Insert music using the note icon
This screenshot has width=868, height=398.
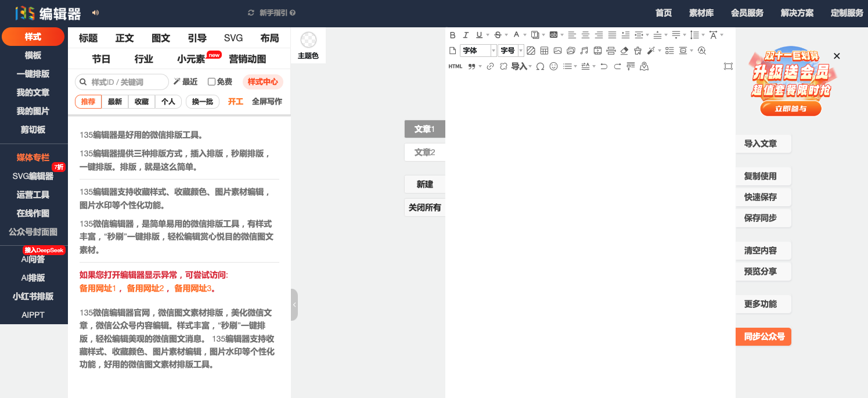pos(584,51)
